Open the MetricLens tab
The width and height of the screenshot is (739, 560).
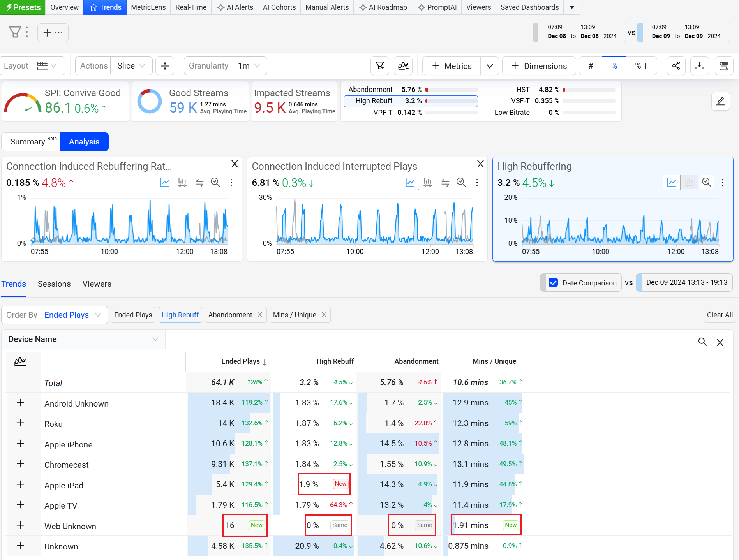pos(148,7)
